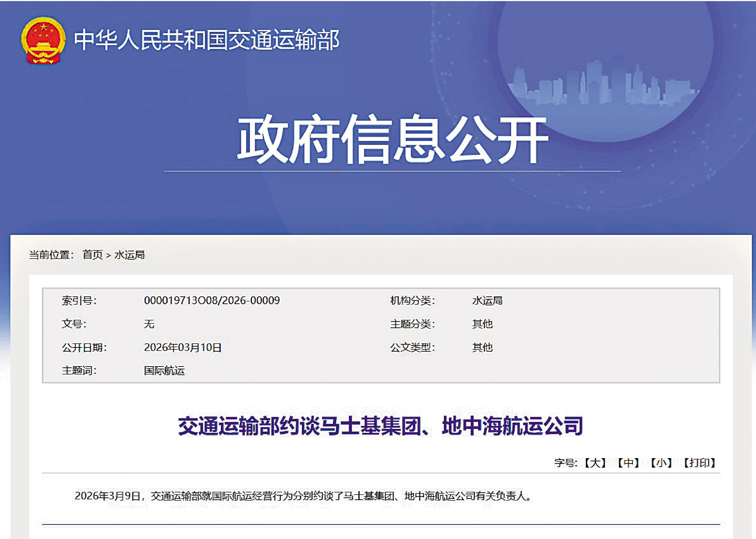
Task: Click the national emblem logo
Action: point(43,41)
